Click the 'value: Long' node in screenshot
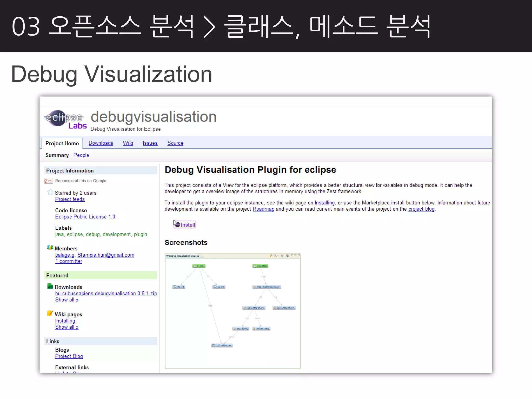532x399 pixels. (262, 329)
